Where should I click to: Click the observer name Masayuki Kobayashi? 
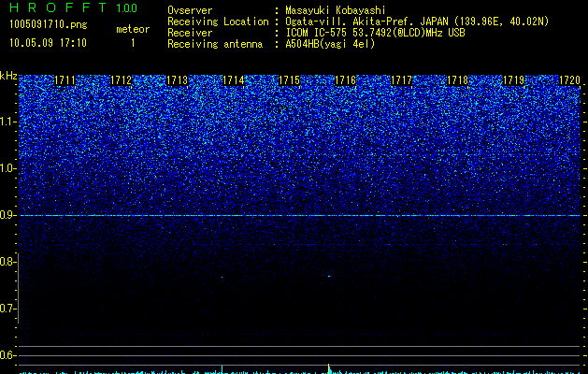[336, 10]
